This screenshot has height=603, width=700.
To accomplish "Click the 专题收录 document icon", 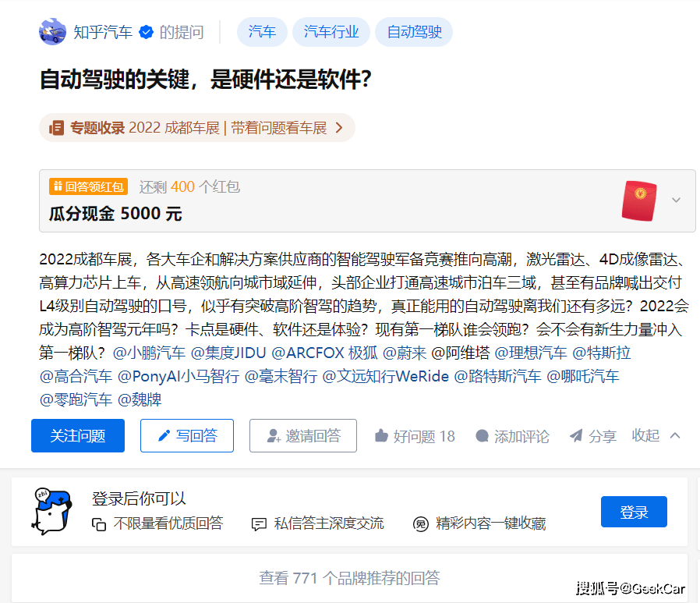I will 57,128.
